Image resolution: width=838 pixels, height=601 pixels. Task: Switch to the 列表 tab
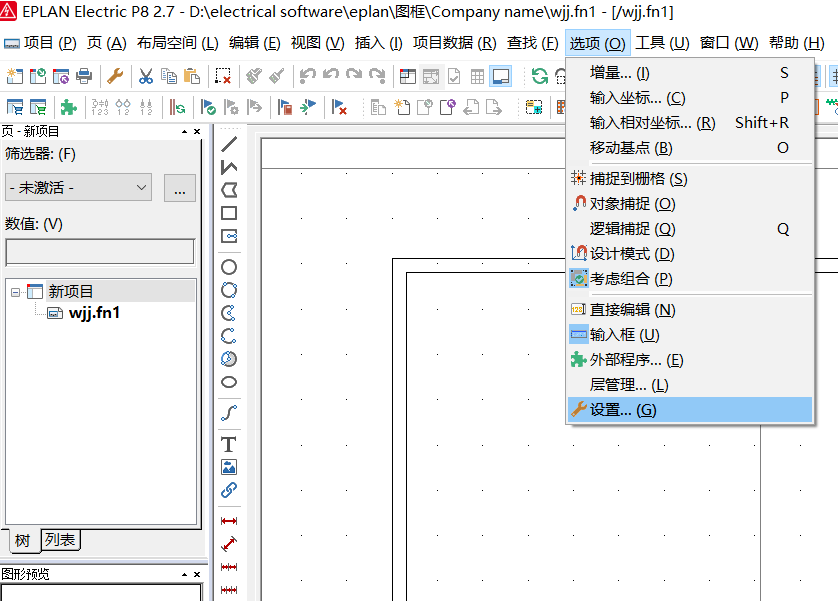(x=60, y=541)
